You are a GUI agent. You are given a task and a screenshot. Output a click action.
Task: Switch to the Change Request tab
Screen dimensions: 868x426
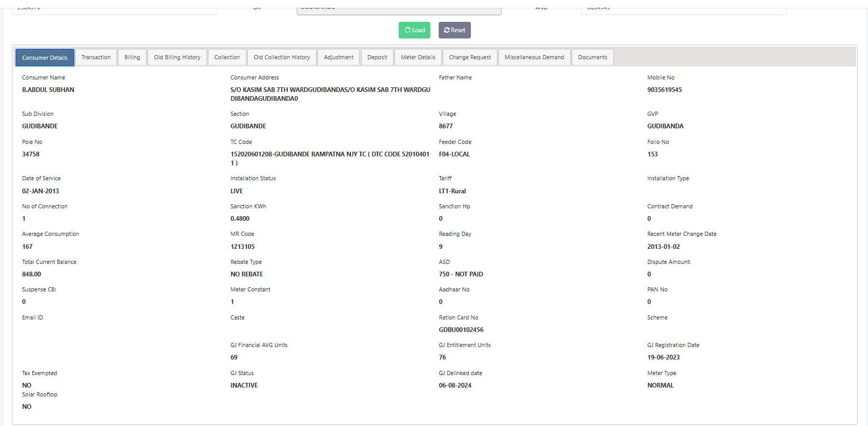click(470, 57)
